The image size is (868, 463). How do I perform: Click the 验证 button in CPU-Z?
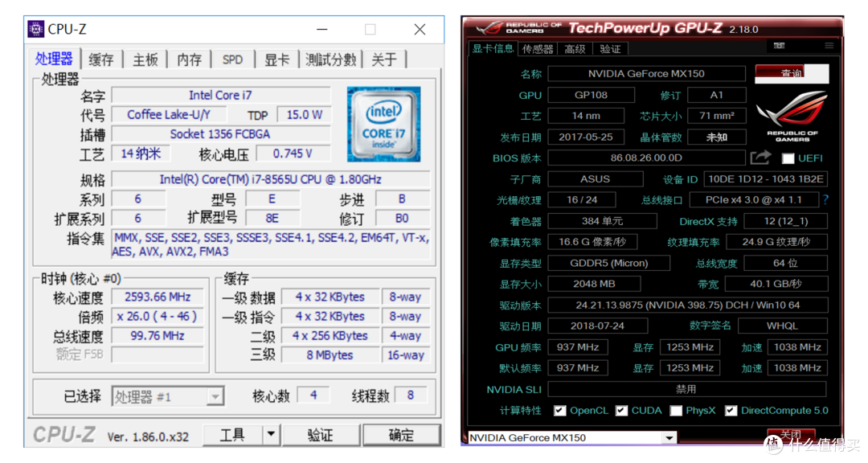click(321, 435)
